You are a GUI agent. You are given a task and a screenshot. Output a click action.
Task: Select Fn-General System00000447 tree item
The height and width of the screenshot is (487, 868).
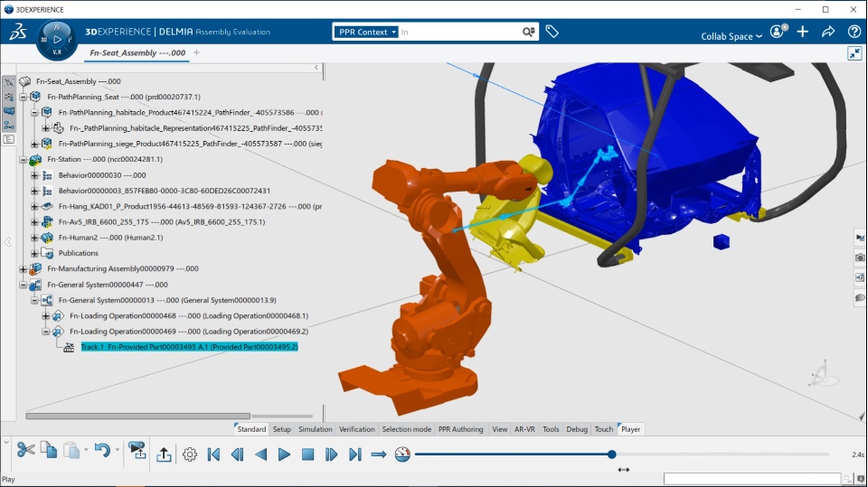(108, 285)
